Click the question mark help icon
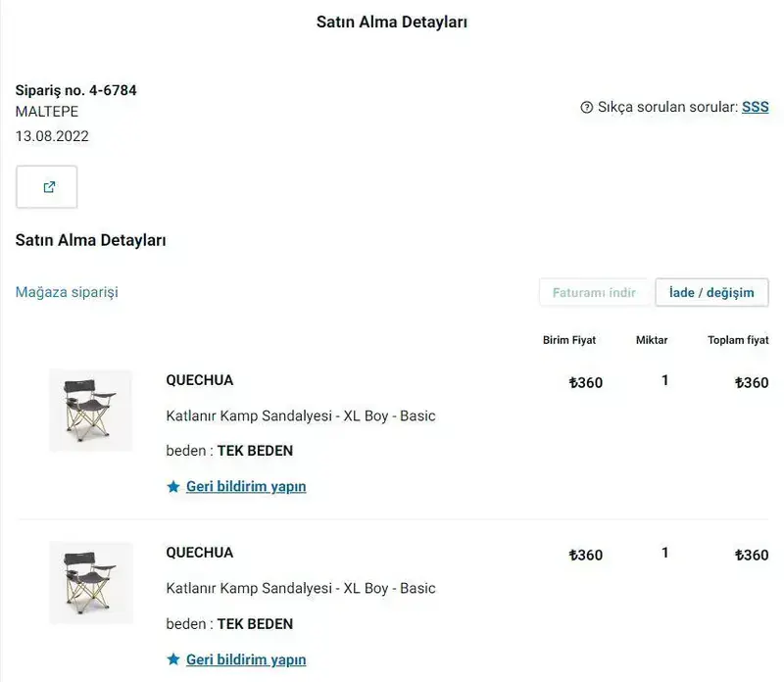This screenshot has width=784, height=682. (587, 108)
